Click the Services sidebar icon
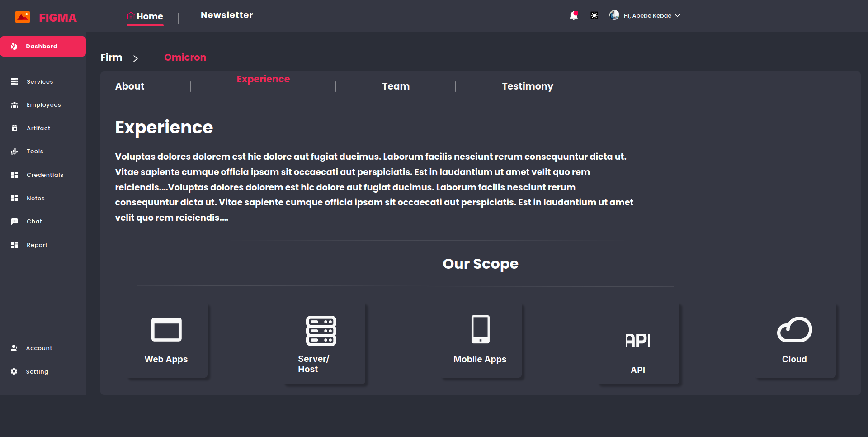This screenshot has width=868, height=437. point(14,81)
